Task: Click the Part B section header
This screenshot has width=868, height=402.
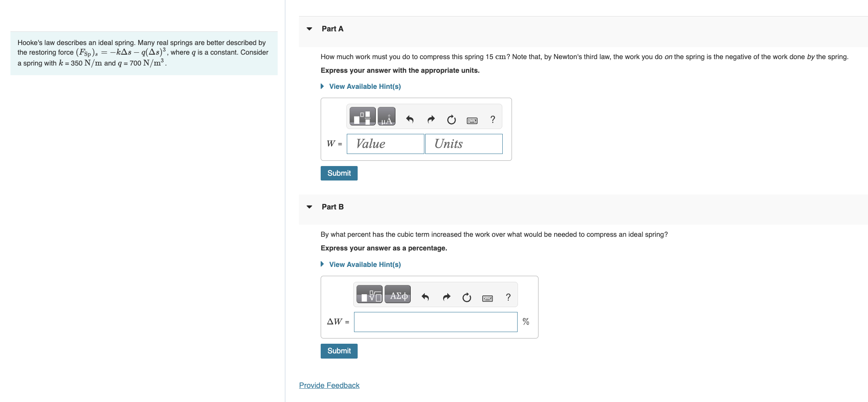Action: coord(332,206)
